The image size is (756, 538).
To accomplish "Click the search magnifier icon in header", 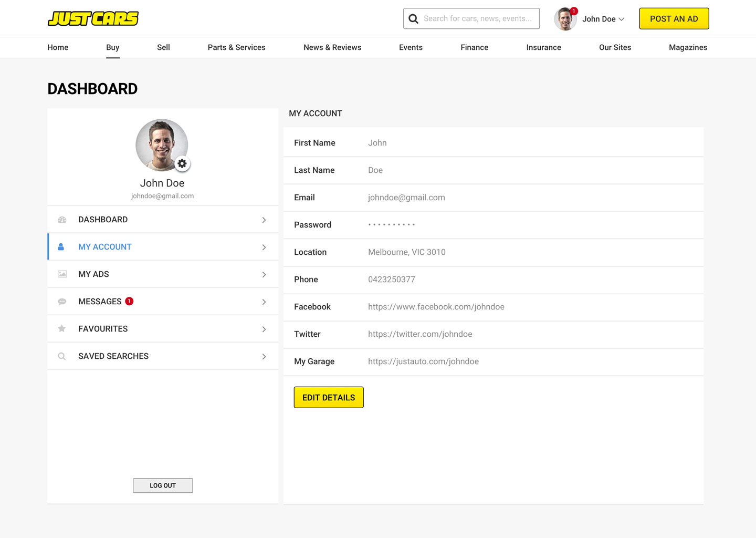I will click(x=414, y=19).
